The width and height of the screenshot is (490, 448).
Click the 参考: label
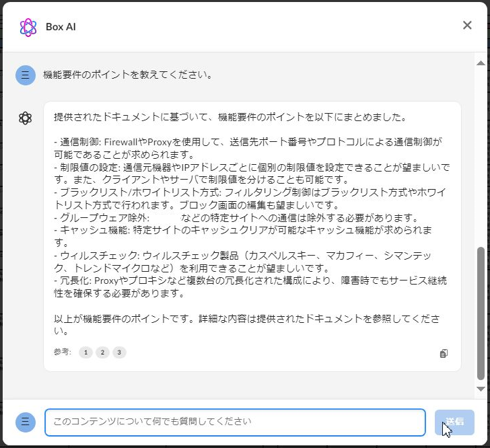[63, 352]
